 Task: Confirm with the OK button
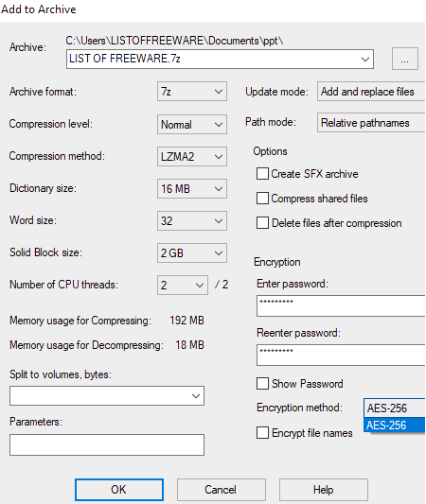click(x=119, y=490)
